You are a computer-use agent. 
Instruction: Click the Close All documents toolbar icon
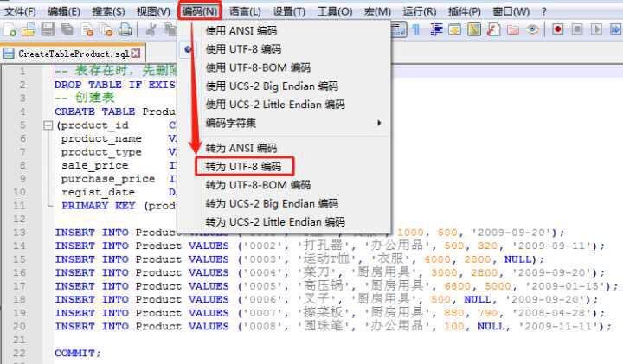coord(106,29)
